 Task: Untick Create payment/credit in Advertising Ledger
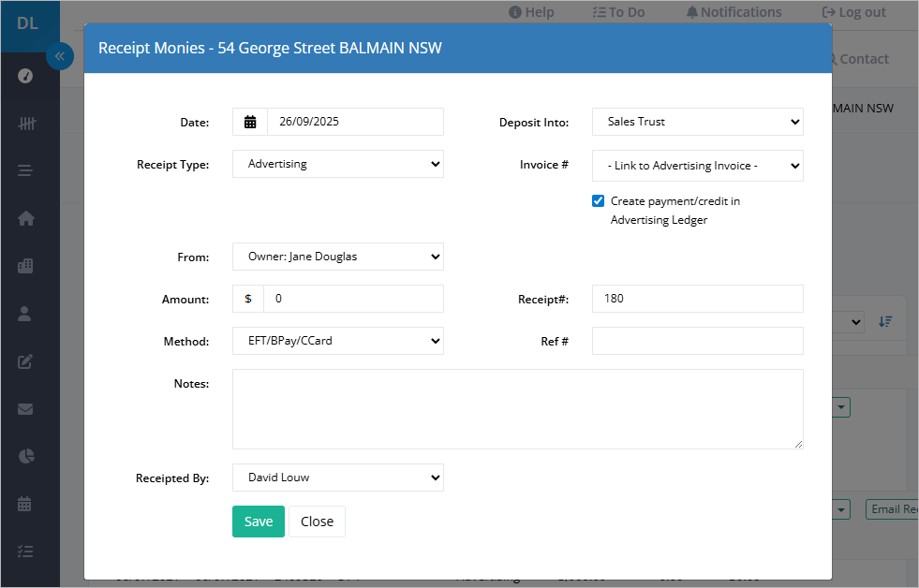click(598, 201)
